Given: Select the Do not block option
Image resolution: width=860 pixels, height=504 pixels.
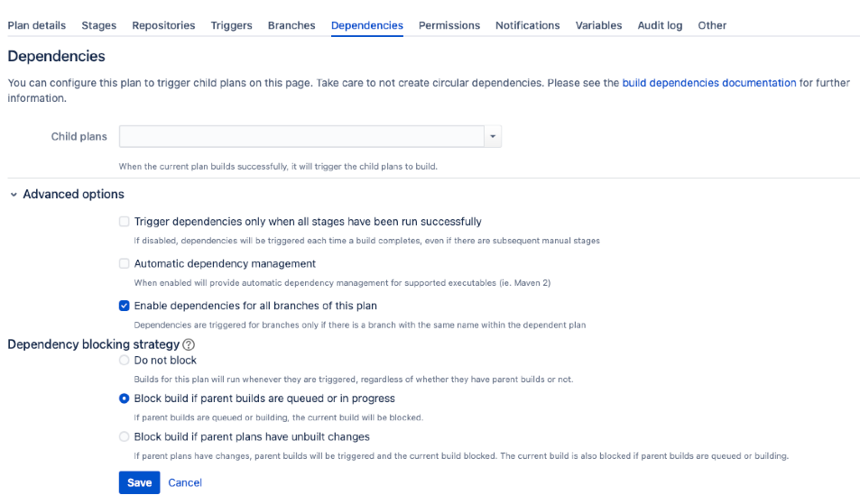Looking at the screenshot, I should coord(125,361).
